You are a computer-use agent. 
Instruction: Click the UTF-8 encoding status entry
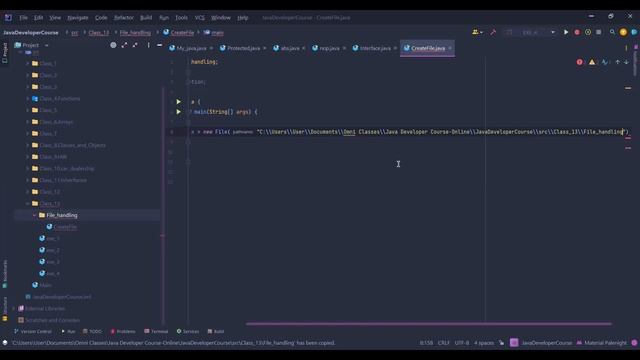[462, 343]
